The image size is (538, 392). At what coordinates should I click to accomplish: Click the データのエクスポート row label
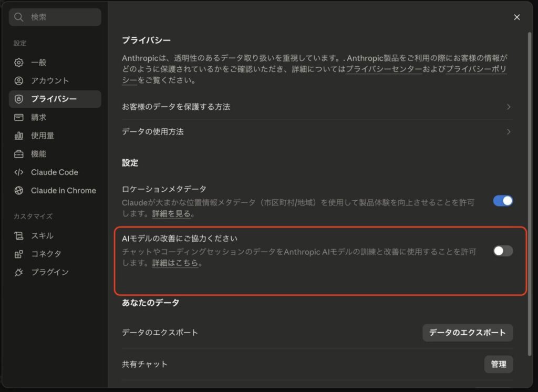[160, 333]
